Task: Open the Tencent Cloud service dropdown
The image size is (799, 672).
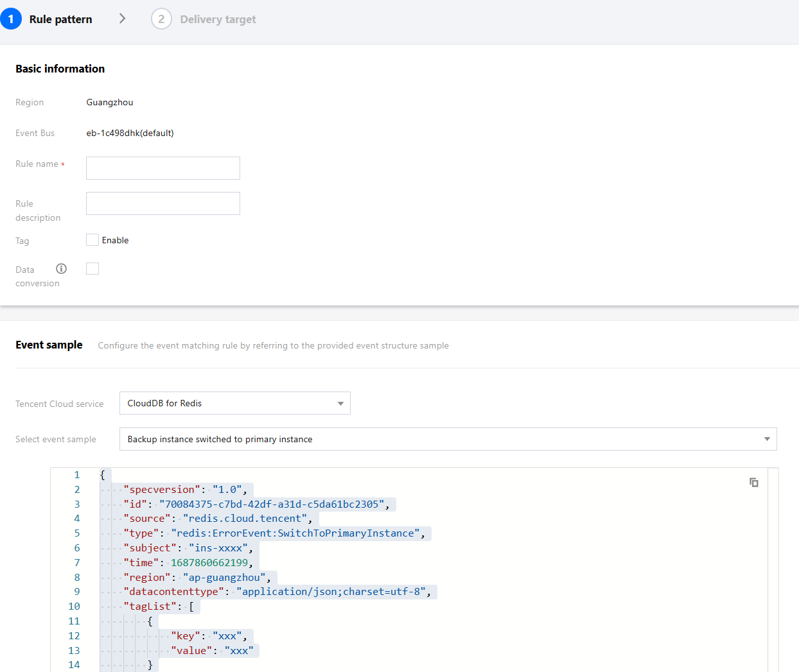Action: click(234, 403)
